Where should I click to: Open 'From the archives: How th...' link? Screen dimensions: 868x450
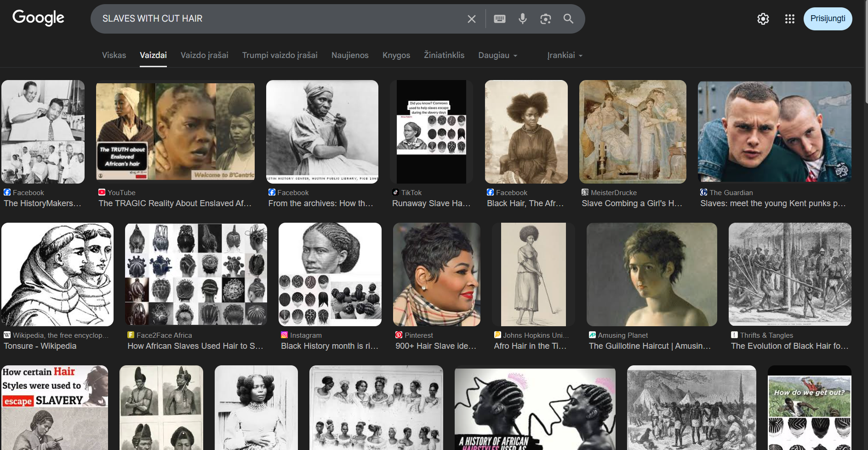(321, 203)
